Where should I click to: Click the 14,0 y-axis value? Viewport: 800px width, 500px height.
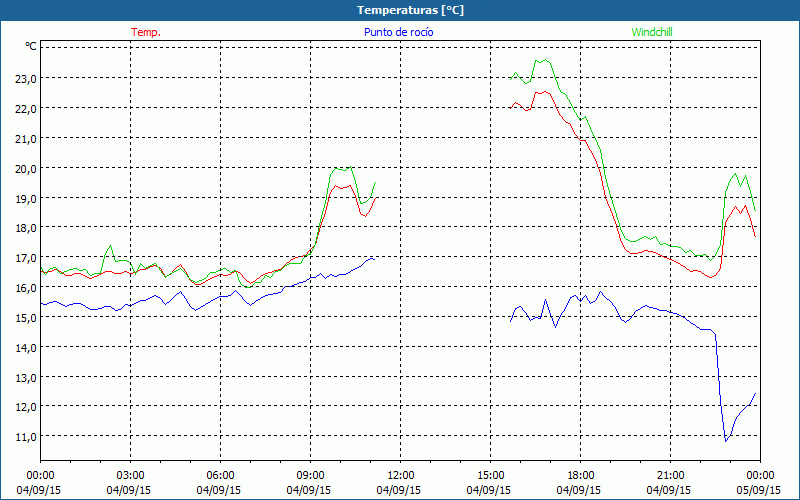[x=28, y=347]
